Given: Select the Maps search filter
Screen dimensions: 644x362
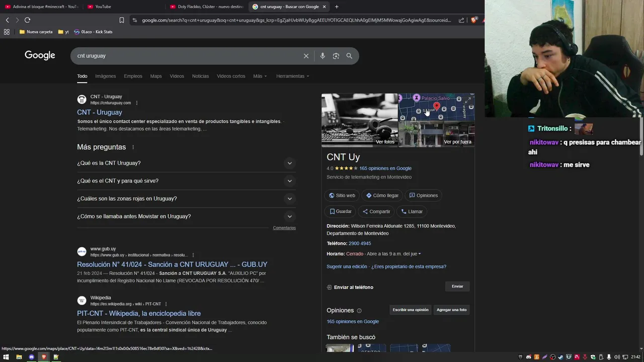Looking at the screenshot, I should (x=156, y=76).
